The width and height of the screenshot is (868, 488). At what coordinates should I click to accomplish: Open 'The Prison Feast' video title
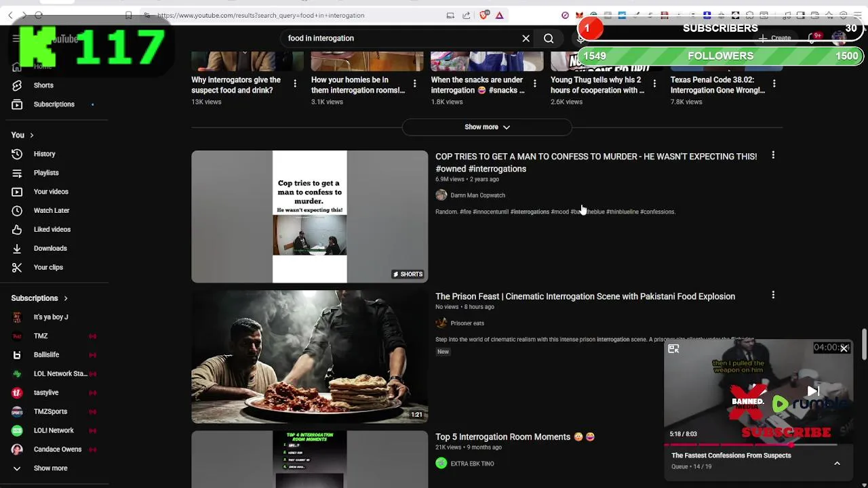(585, 297)
